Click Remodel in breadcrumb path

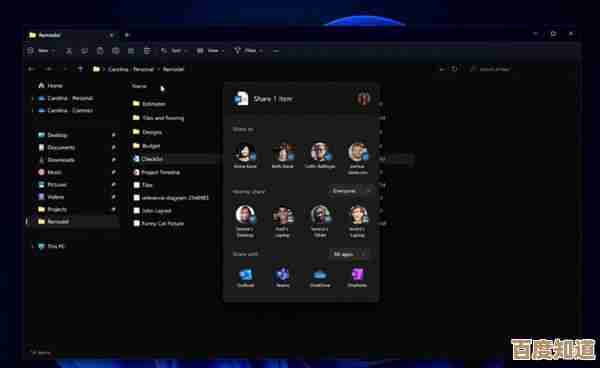(x=173, y=69)
